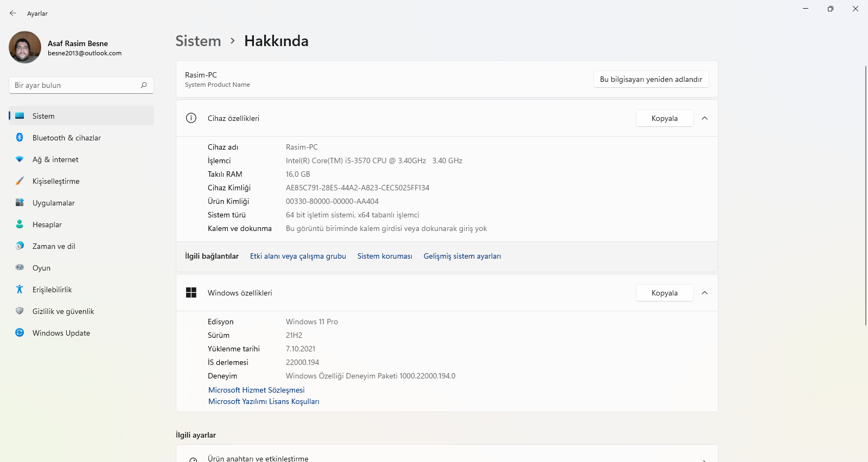Click the Rasim-PC name in the top card

[201, 75]
